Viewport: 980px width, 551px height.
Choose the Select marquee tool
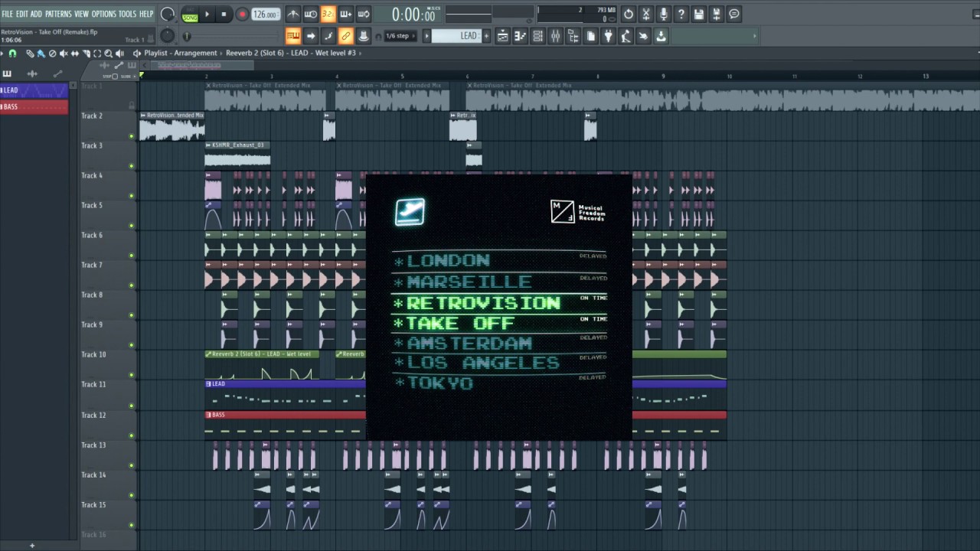(x=97, y=54)
